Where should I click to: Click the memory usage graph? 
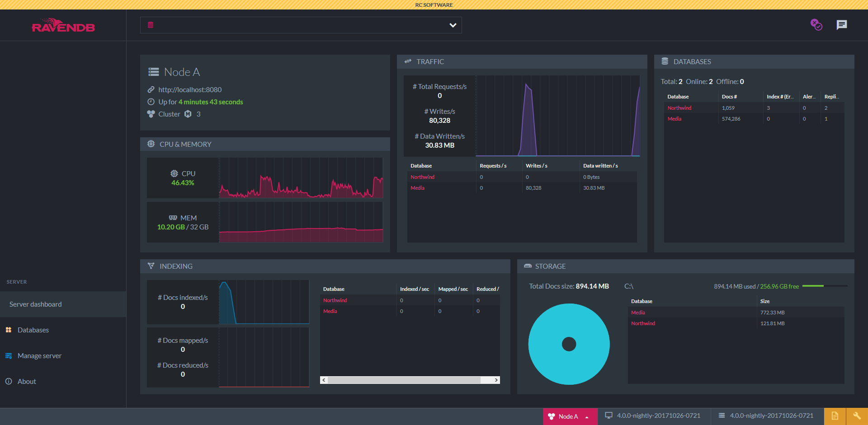tap(301, 222)
